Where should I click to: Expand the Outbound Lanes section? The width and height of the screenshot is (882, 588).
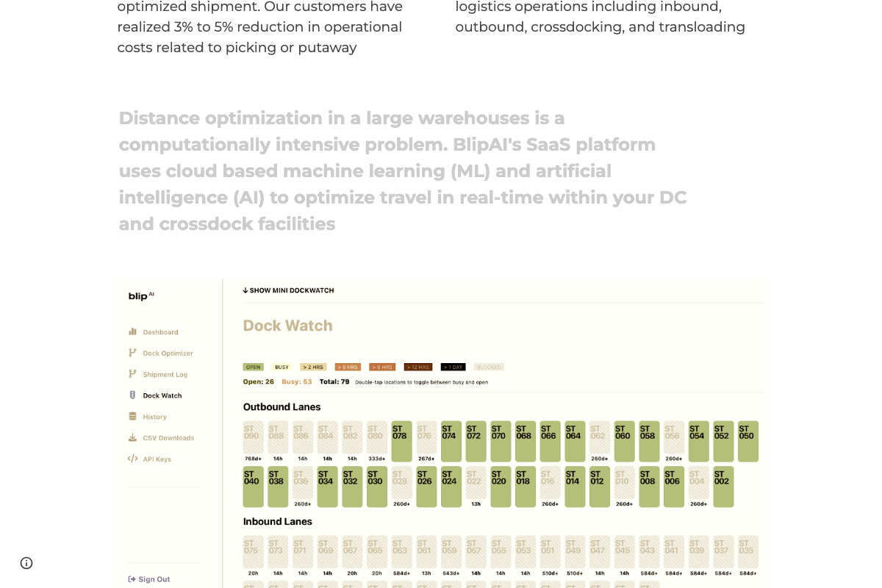coord(282,406)
